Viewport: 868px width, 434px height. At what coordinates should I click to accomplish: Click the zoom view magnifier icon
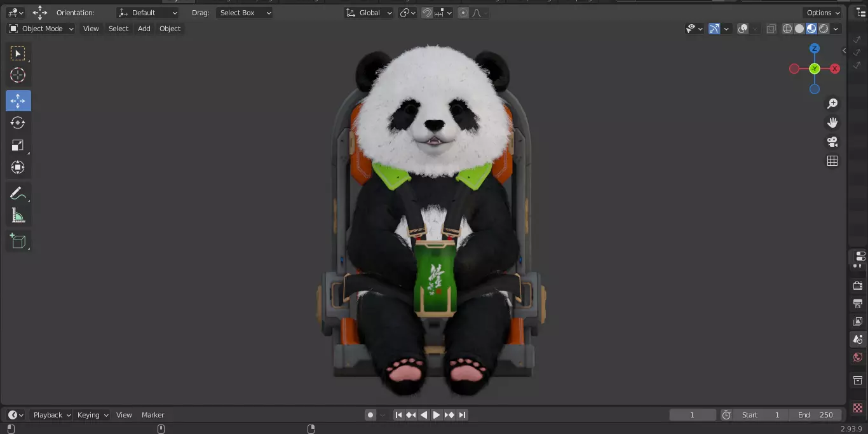(x=832, y=104)
